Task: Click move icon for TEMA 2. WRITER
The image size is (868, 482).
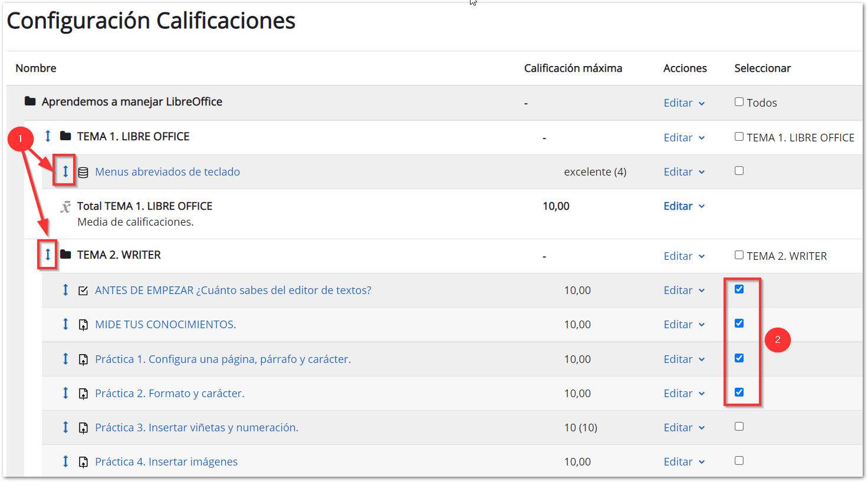Action: pyautogui.click(x=48, y=255)
